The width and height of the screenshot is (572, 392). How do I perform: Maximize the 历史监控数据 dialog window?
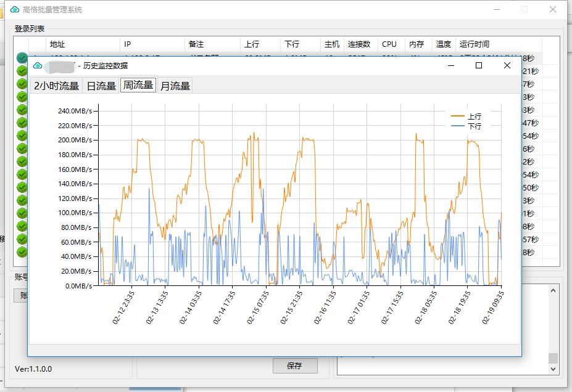pos(478,65)
